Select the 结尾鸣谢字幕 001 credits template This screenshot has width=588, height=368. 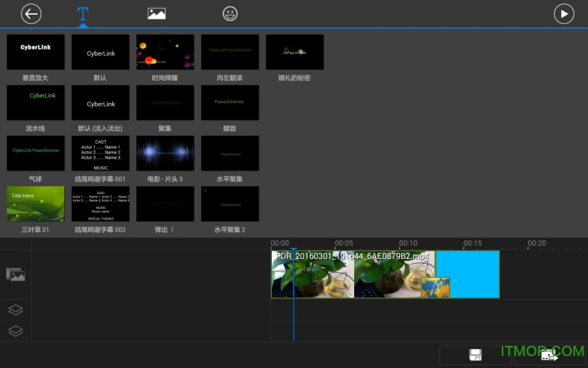click(x=100, y=153)
